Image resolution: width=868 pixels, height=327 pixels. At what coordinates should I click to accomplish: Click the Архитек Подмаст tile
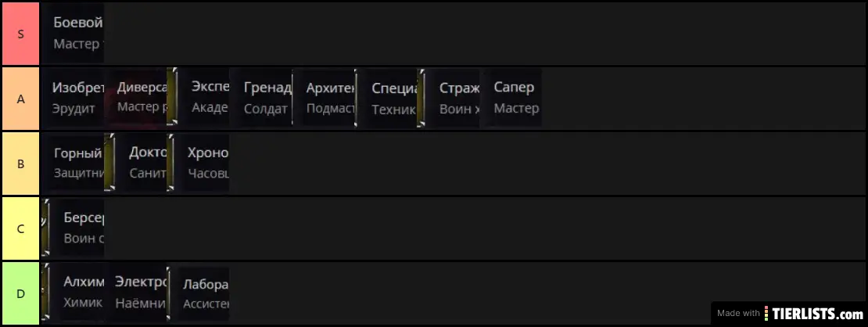[x=323, y=98]
